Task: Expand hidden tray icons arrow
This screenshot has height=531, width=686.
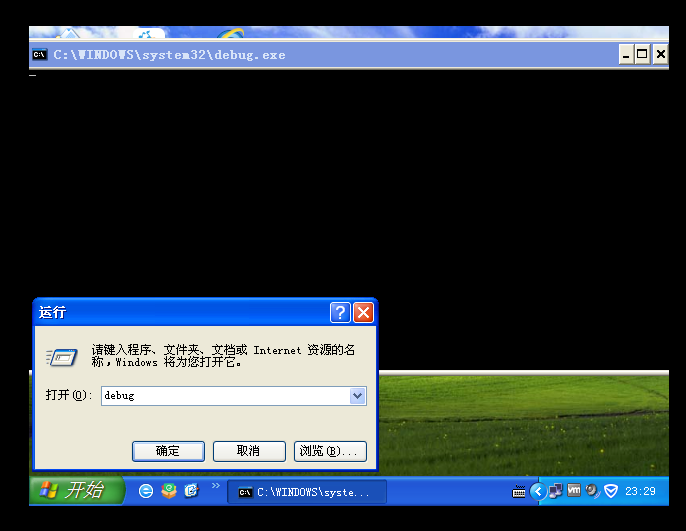Action: 538,492
